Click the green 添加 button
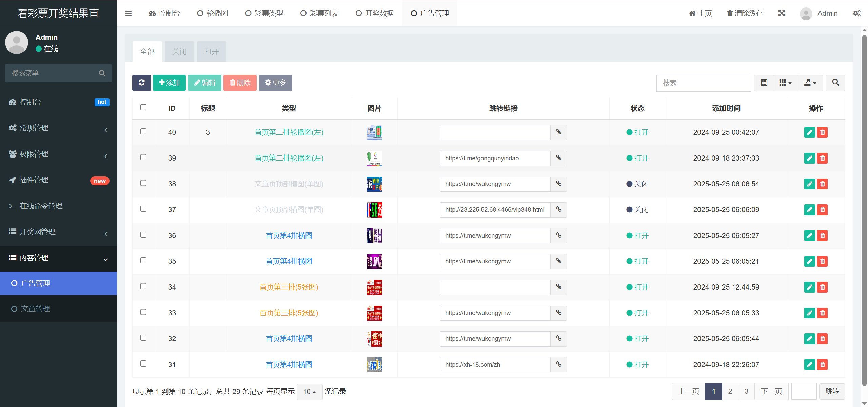Viewport: 868px width, 407px height. click(169, 82)
